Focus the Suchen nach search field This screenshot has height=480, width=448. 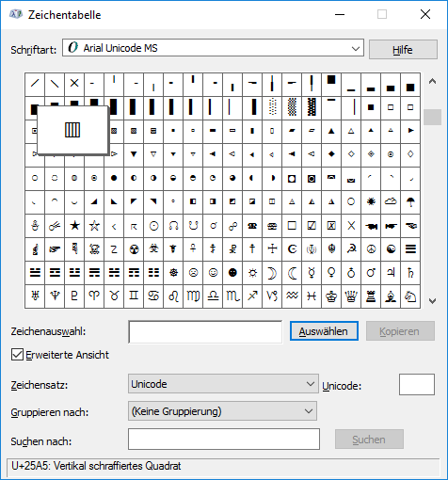point(224,439)
